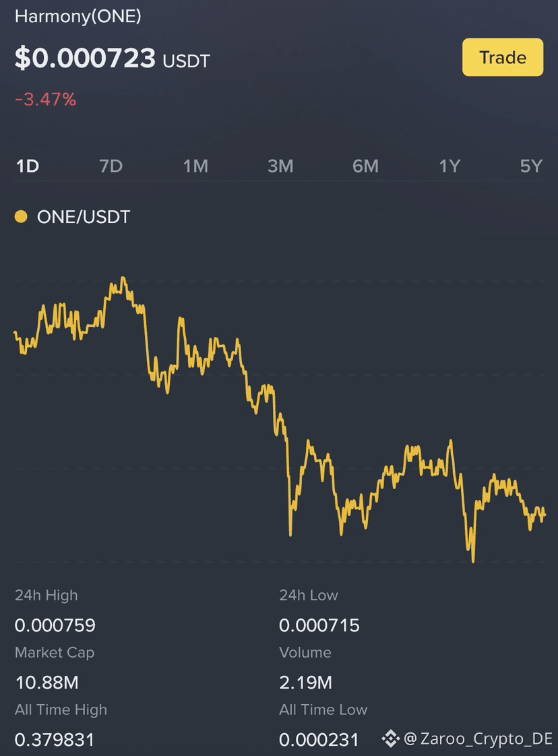Click the ONE/USDT pair label
Screen dimensions: 558x756
(84, 217)
